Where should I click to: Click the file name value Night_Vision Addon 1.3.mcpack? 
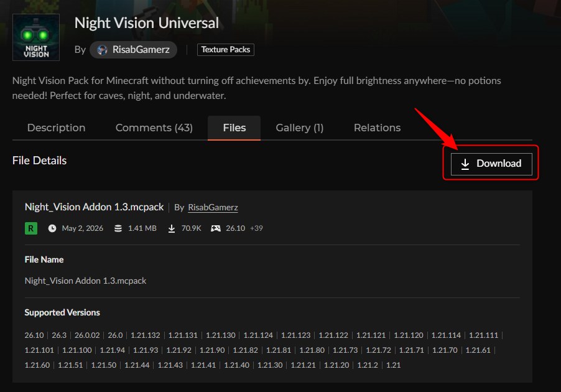pyautogui.click(x=85, y=281)
